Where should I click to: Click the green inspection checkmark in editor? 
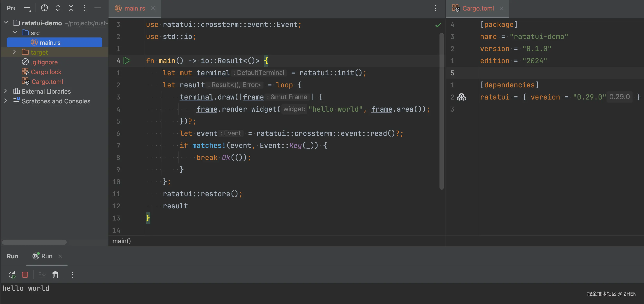click(x=438, y=25)
